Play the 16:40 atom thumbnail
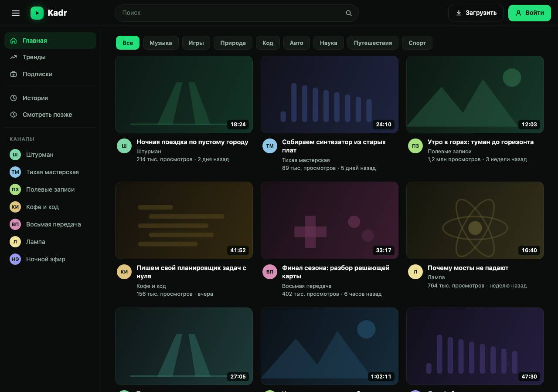The image size is (558, 392). coord(475,220)
